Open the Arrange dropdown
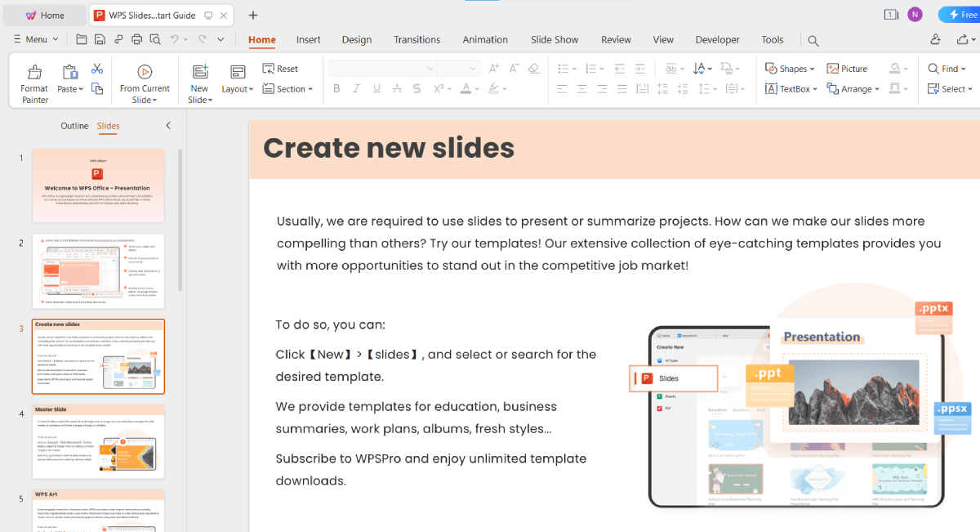980x532 pixels. coord(853,89)
